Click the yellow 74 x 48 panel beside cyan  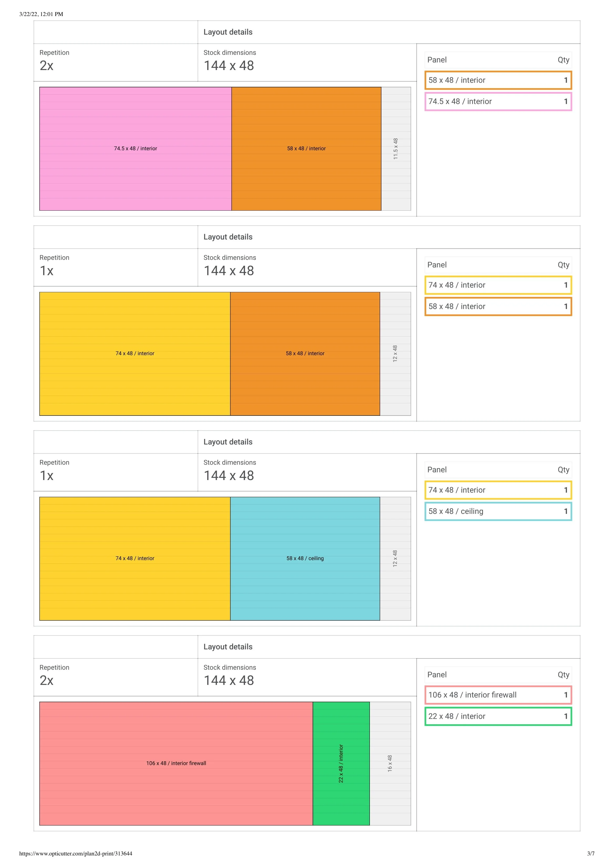pos(135,558)
